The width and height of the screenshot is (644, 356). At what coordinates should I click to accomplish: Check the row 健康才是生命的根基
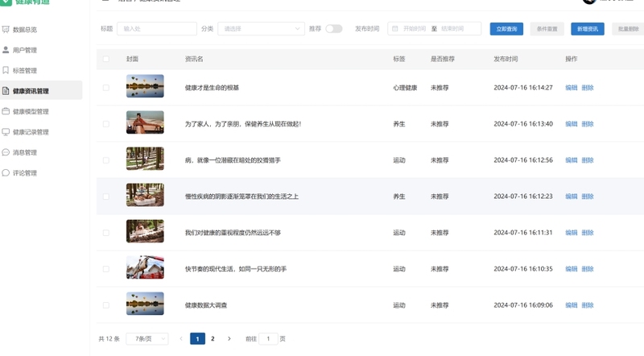106,88
